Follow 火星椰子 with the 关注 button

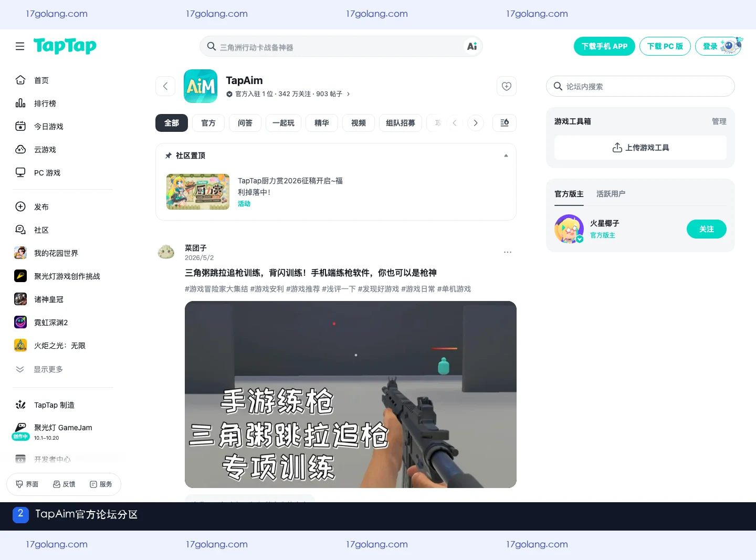pyautogui.click(x=707, y=229)
